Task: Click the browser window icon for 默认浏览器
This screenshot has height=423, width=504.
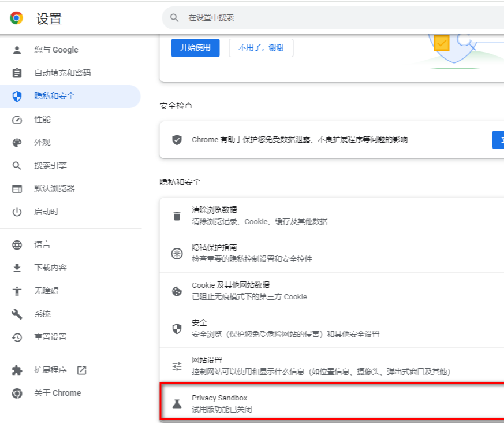Action: [x=17, y=189]
